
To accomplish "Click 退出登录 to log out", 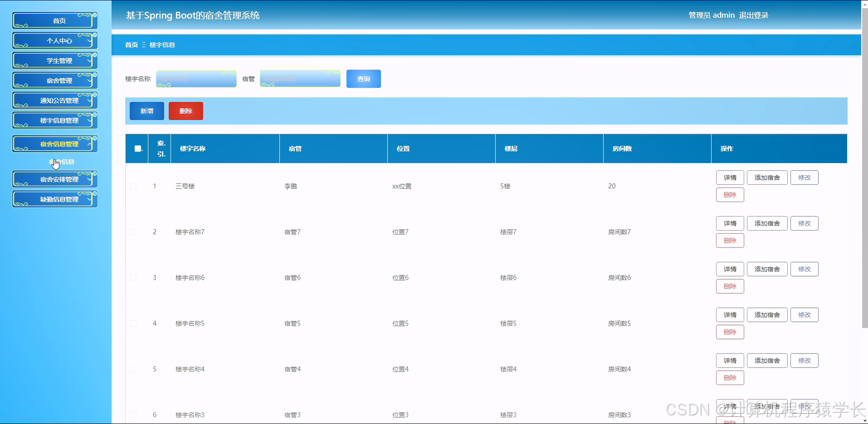I will (754, 15).
